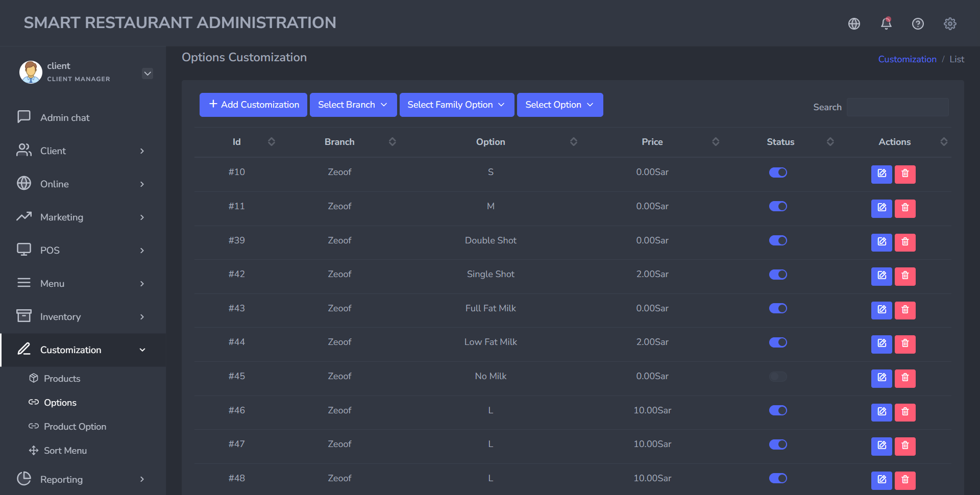Toggle status of option #10
980x495 pixels.
[778, 172]
